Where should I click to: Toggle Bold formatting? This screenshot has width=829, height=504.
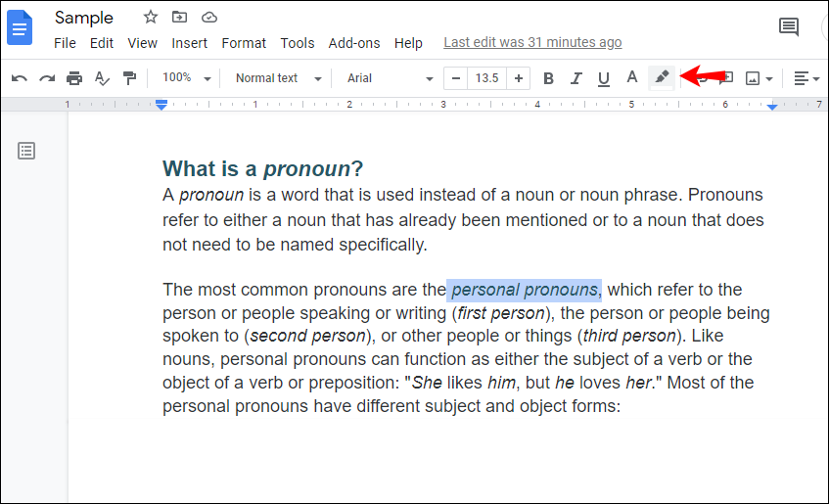548,78
